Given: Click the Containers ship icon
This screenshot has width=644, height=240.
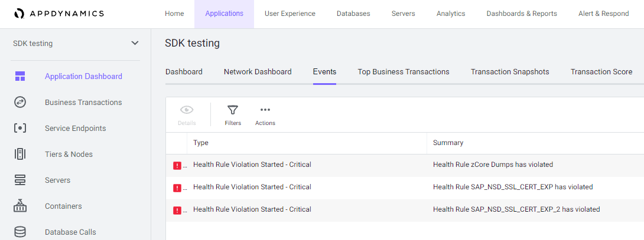Looking at the screenshot, I should tap(20, 206).
